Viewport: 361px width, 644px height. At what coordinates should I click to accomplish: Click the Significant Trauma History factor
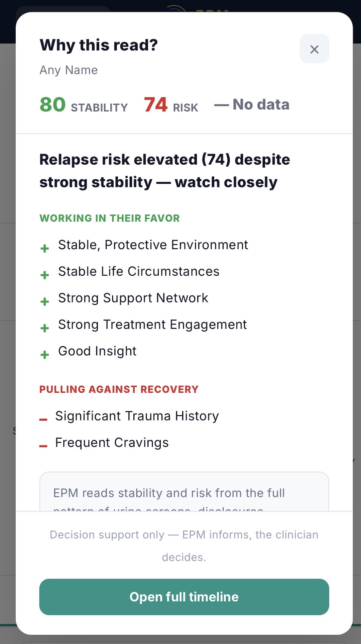[137, 416]
